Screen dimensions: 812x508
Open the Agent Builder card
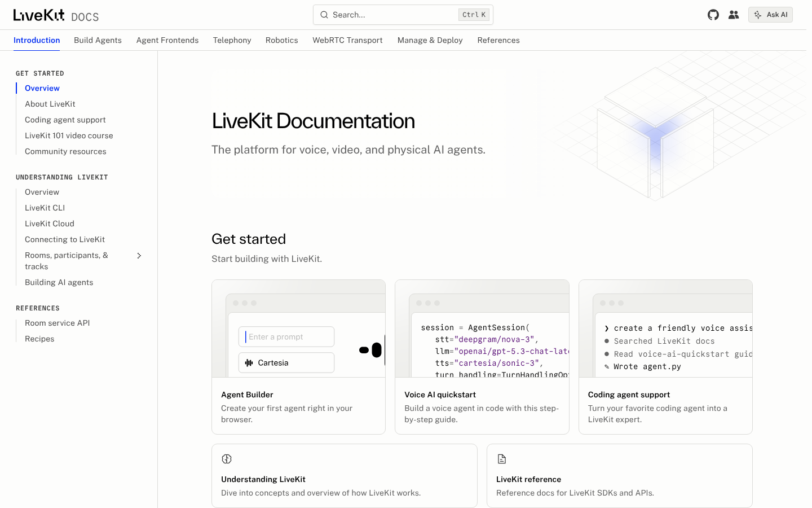tap(298, 357)
